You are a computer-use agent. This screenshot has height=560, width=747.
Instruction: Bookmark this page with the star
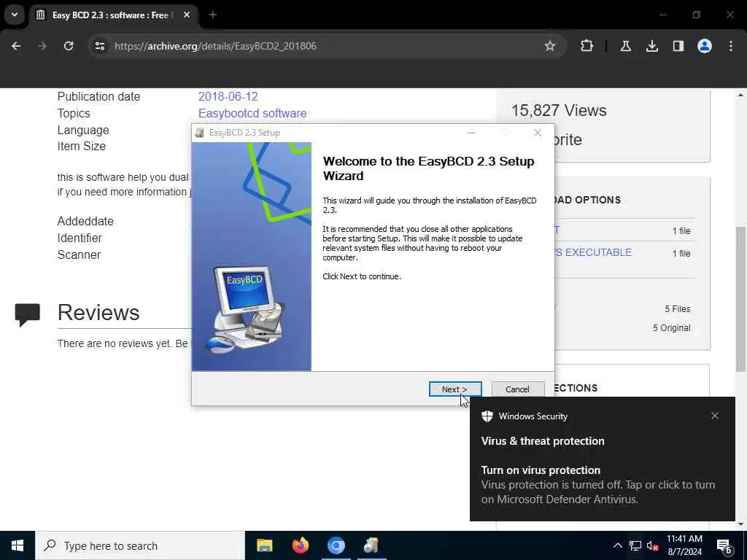tap(550, 46)
